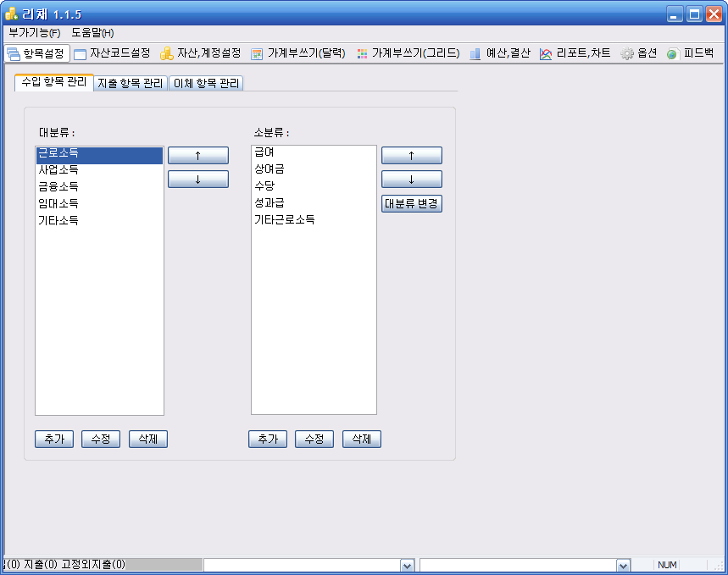This screenshot has width=728, height=575.
Task: Open the 자산코드설정 toolbar icon
Action: pos(81,53)
